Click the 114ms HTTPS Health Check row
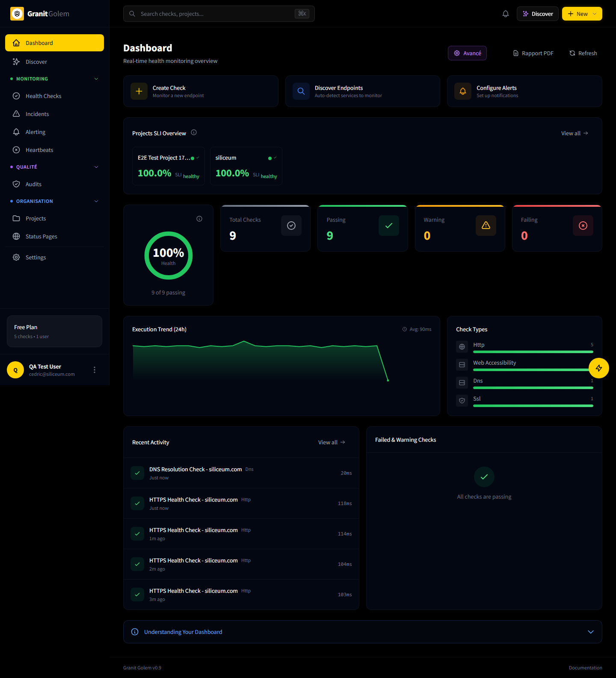Image resolution: width=616 pixels, height=678 pixels. point(241,534)
